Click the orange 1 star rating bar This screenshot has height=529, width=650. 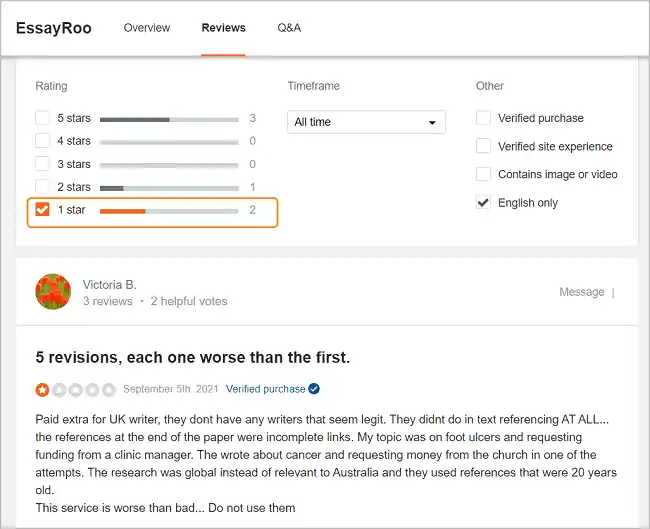click(169, 211)
